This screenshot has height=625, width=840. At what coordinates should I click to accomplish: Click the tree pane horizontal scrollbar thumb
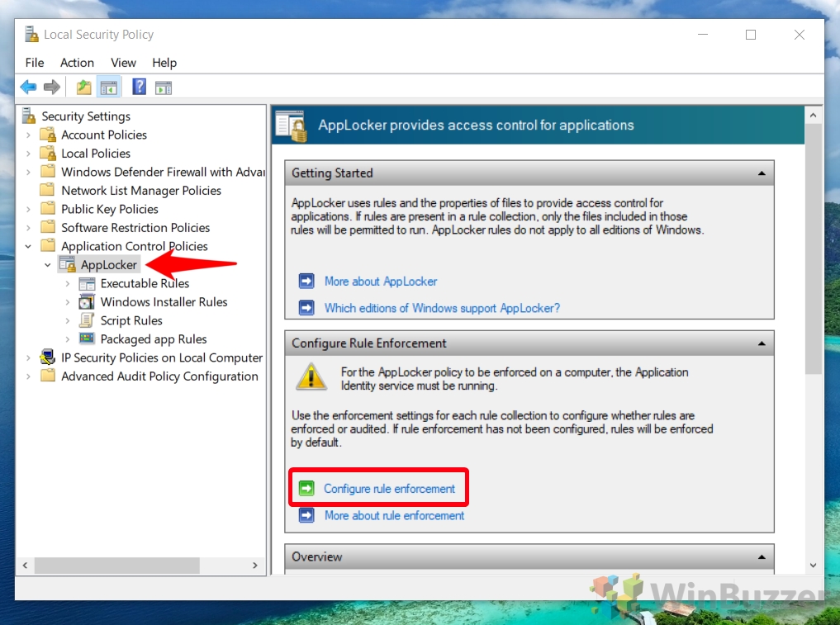point(116,565)
